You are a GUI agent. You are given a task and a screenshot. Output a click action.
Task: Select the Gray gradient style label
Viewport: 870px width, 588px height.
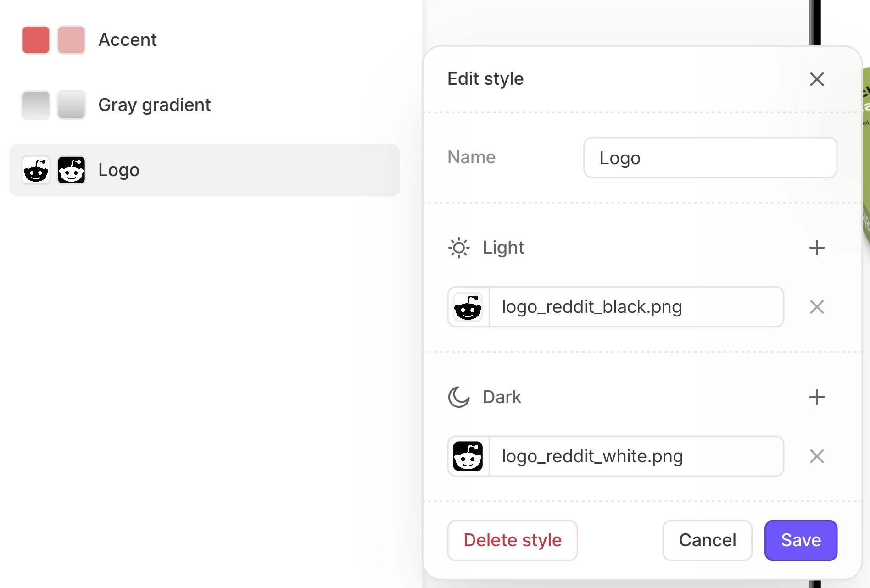pos(155,105)
